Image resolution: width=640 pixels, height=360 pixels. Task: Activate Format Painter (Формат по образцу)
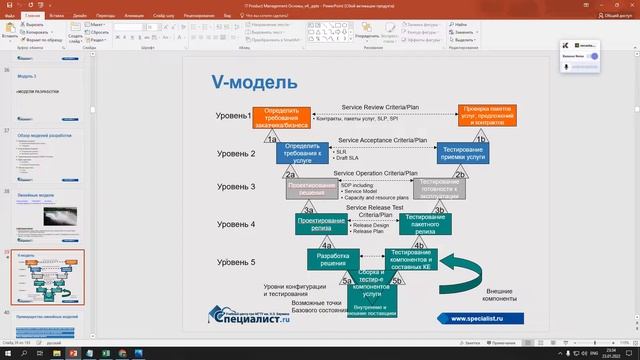(x=41, y=40)
